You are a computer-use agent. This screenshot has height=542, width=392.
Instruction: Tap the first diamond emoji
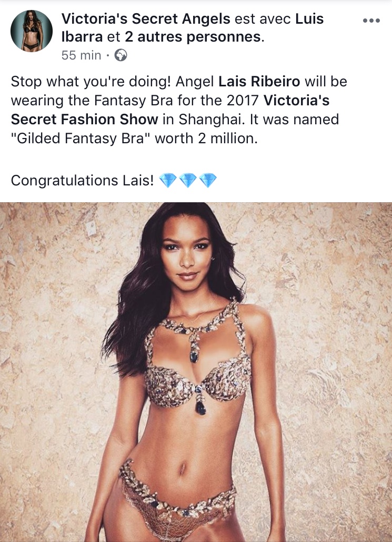pyautogui.click(x=168, y=181)
